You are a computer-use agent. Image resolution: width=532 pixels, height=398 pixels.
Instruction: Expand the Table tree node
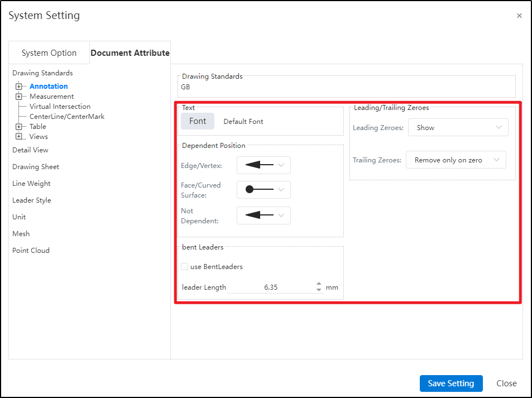click(x=18, y=127)
